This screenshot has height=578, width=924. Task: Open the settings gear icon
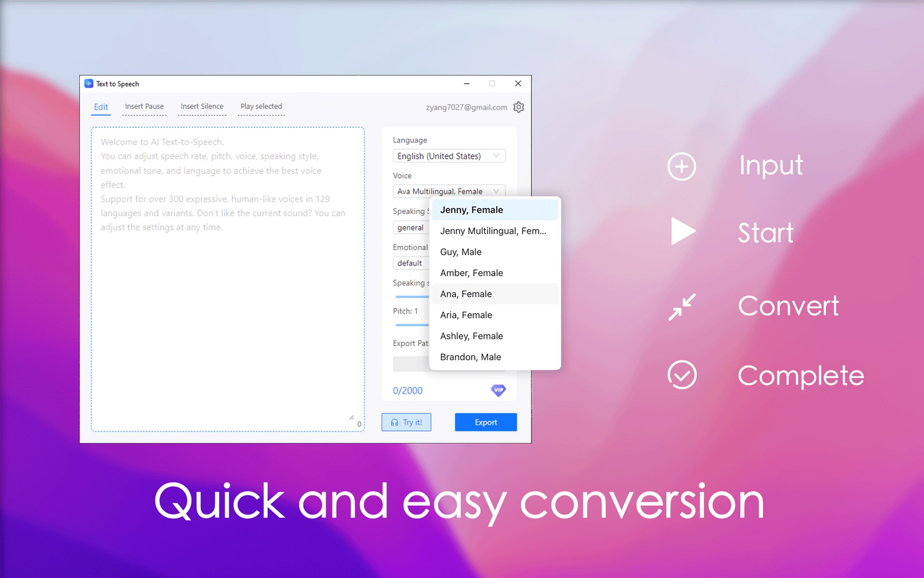coord(518,107)
